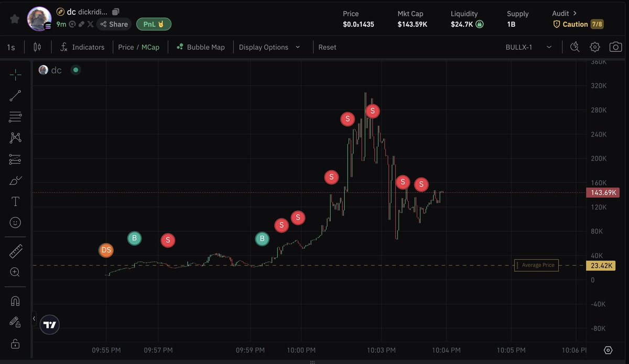Toggle the dc symbol status dot
The image size is (629, 364).
click(75, 70)
